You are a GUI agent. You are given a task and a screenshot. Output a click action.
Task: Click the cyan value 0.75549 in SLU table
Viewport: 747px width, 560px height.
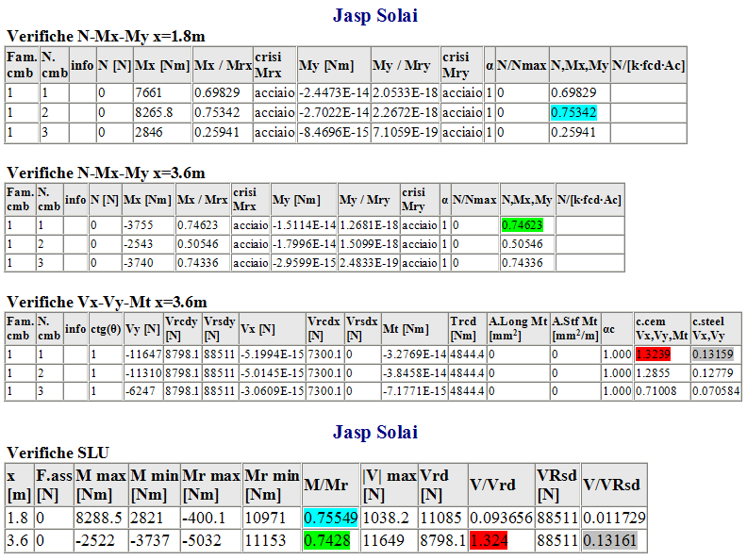tap(331, 519)
